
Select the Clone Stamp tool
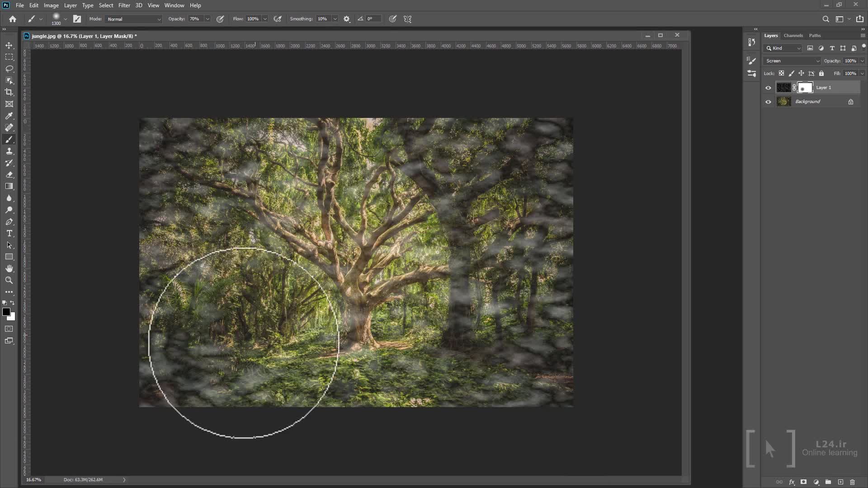pyautogui.click(x=9, y=151)
